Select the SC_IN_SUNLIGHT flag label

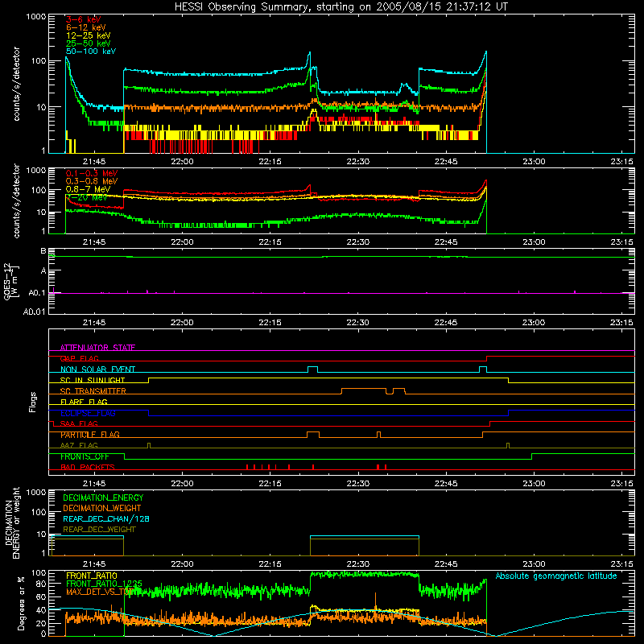click(93, 380)
